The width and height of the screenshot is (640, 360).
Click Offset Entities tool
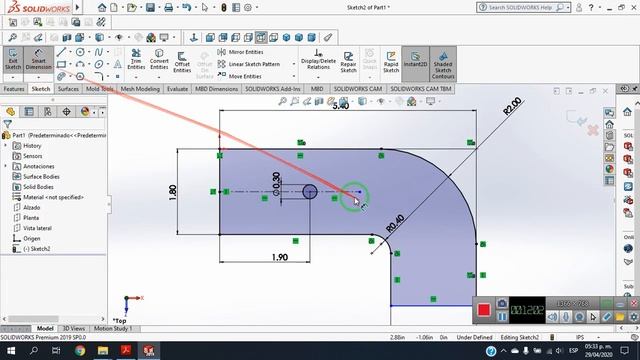182,62
